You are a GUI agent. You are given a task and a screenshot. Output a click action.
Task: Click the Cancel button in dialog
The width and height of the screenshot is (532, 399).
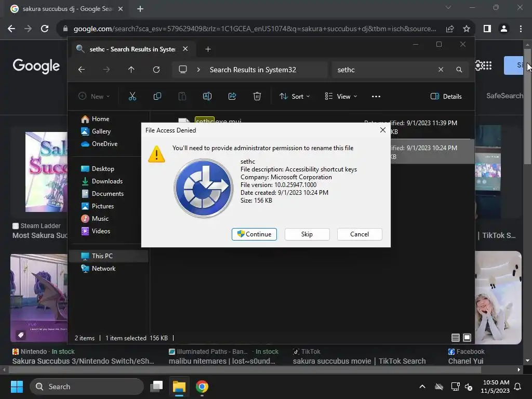[360, 234]
